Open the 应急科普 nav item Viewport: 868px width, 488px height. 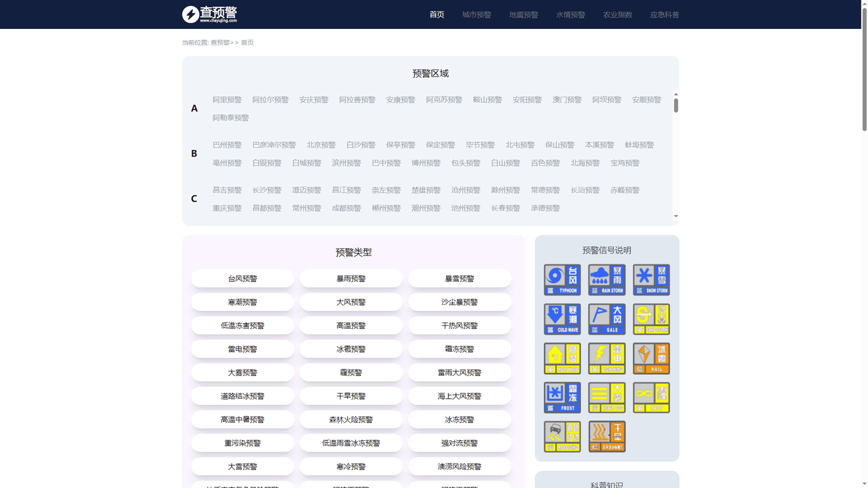[x=665, y=14]
